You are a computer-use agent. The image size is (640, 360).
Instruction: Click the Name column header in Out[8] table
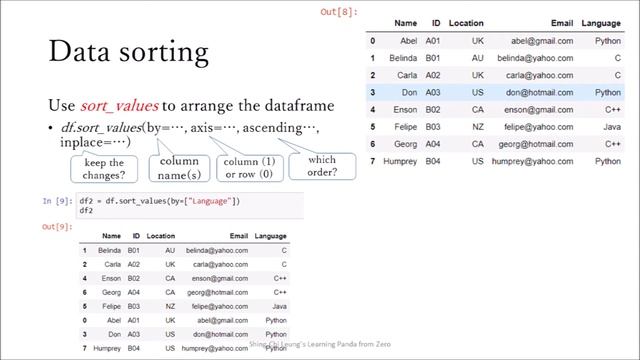(405, 23)
